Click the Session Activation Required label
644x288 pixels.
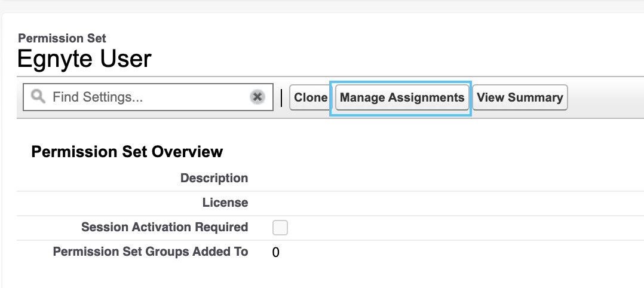pos(165,227)
